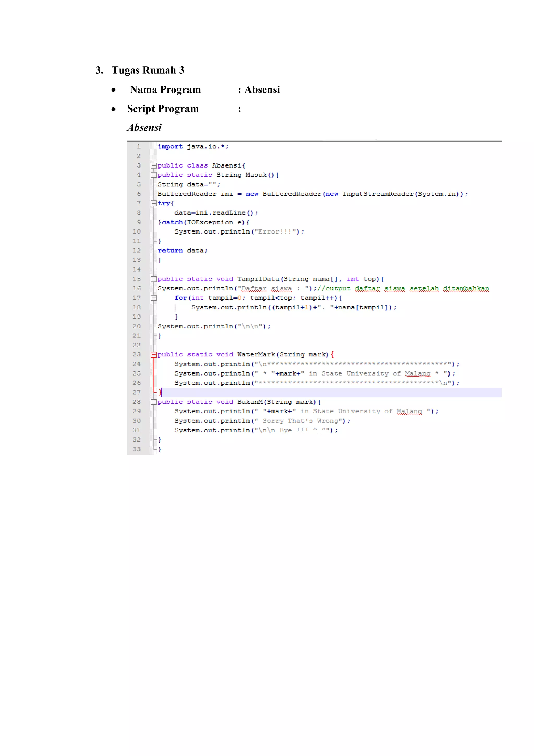
Task: Click the 'Tugas Rumah 3' heading
Action: (x=148, y=70)
